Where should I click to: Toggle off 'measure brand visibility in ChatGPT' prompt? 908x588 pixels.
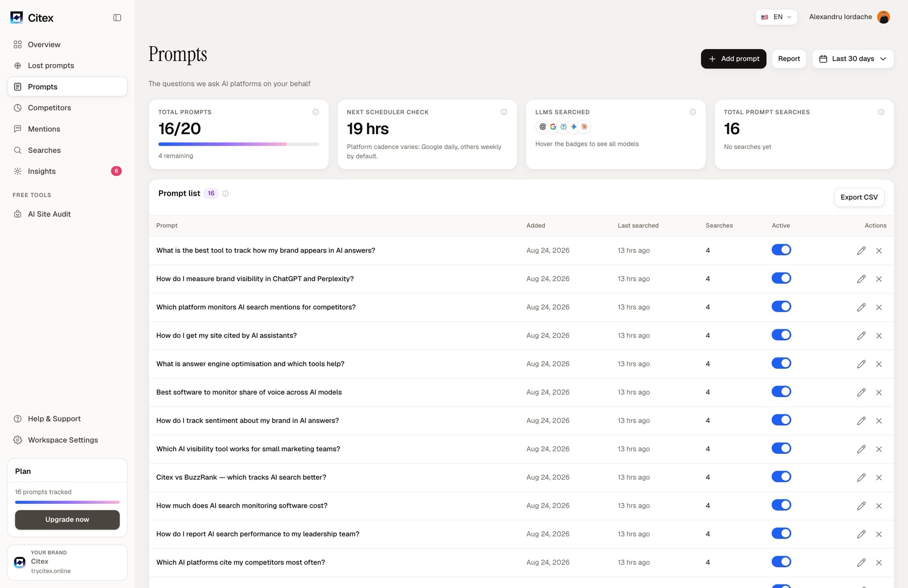pos(781,278)
